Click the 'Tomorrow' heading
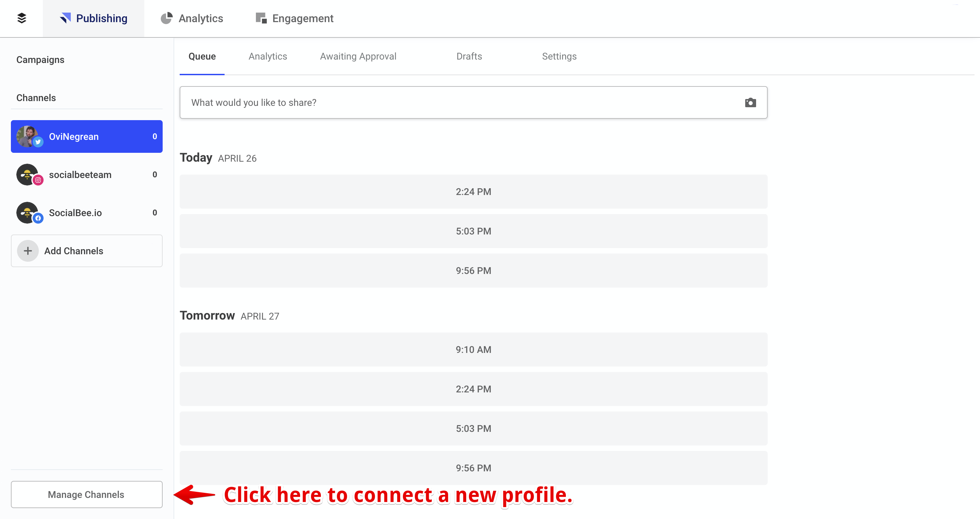Viewport: 980px width, 519px height. click(x=207, y=315)
